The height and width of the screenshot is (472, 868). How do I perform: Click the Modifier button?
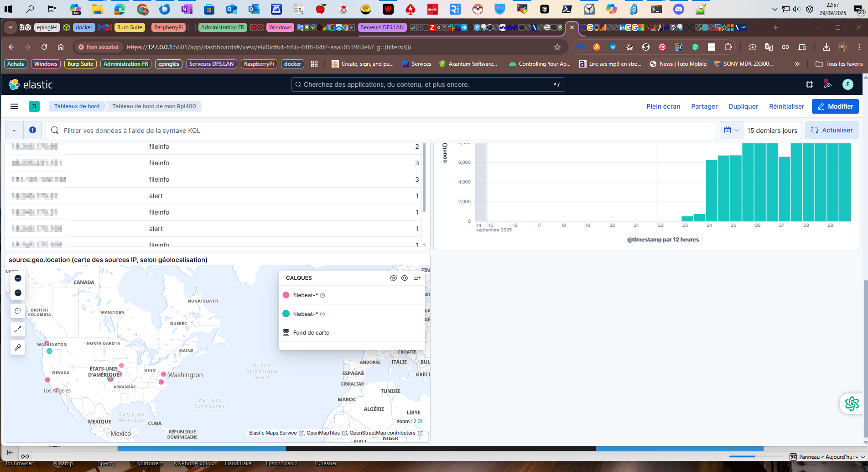coord(835,106)
